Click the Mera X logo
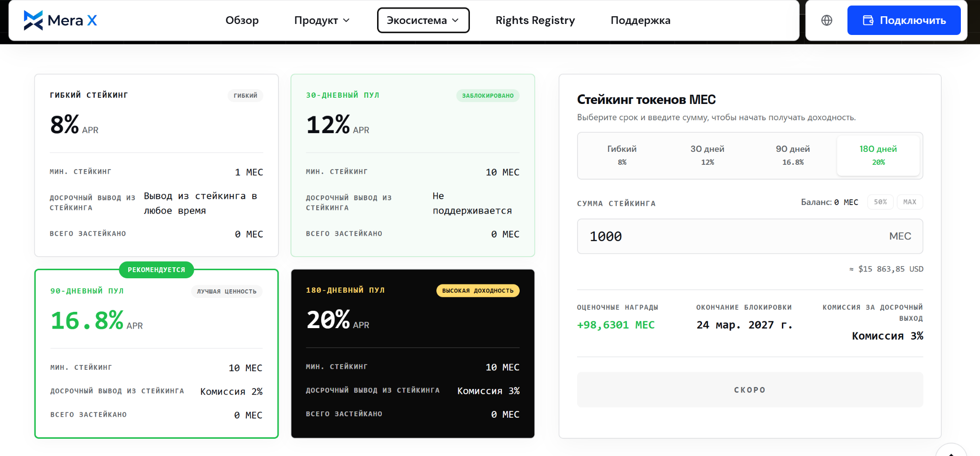The image size is (980, 456). pos(60,20)
